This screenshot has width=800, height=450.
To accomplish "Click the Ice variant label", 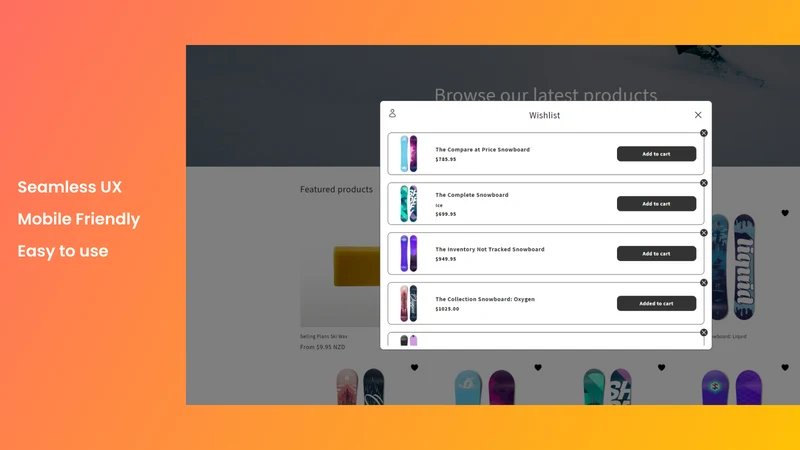I will (439, 206).
